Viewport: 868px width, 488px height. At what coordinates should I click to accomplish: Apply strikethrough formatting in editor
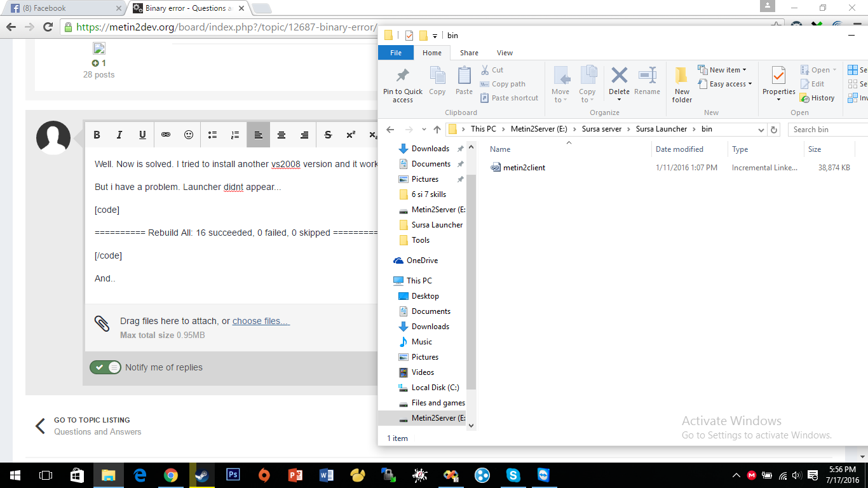pyautogui.click(x=328, y=135)
